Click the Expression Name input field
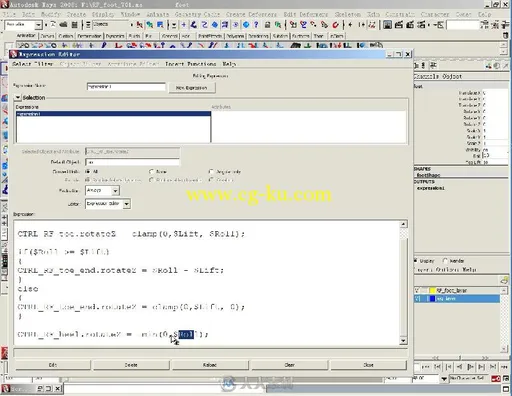 coord(126,87)
